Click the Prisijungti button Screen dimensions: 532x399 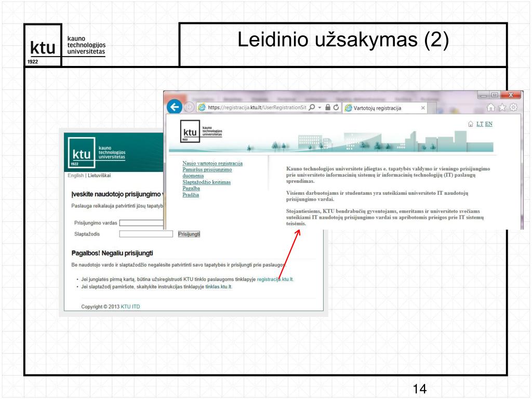click(x=189, y=234)
